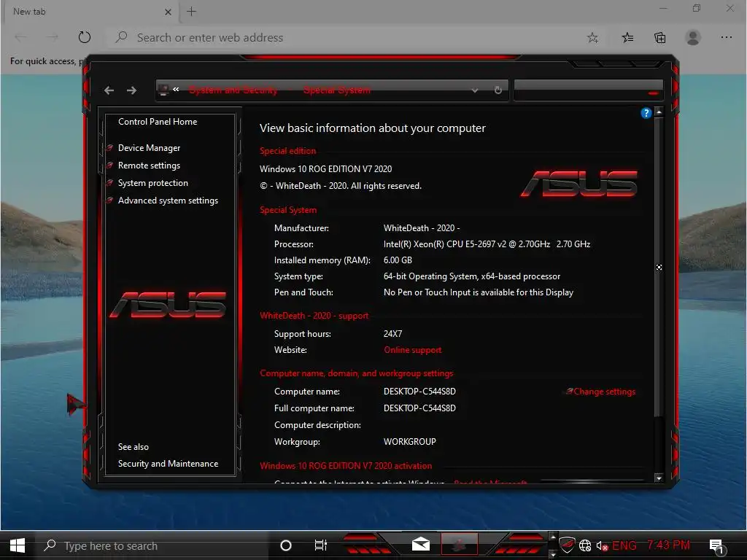Select Windows 10 ROG EDITION V7 2020 text
The image size is (747, 560).
point(326,169)
